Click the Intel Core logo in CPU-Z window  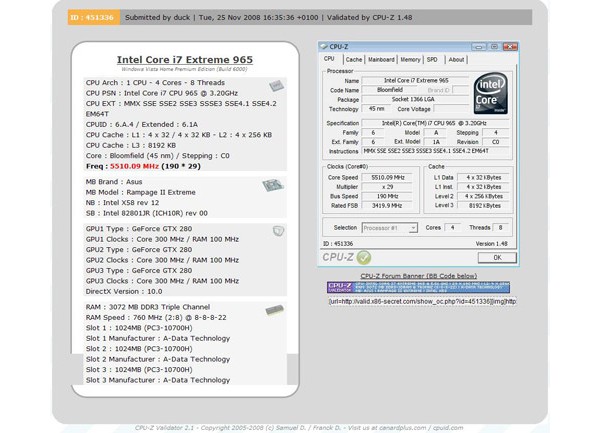(x=491, y=93)
